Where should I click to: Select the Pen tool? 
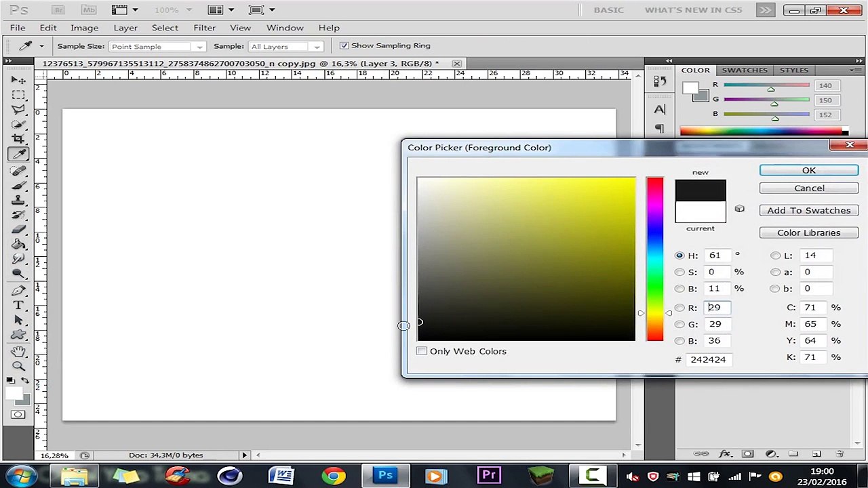(x=18, y=291)
